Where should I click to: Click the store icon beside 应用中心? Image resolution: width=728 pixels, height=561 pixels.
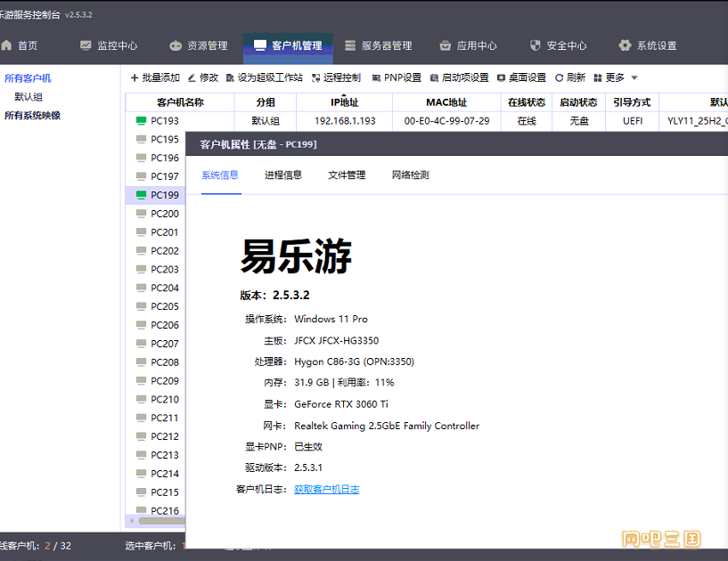coord(446,45)
